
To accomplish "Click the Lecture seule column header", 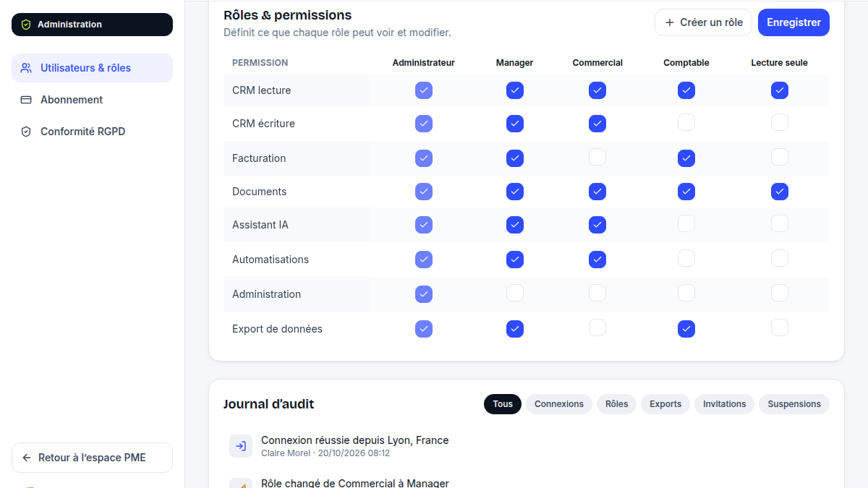I will click(780, 63).
